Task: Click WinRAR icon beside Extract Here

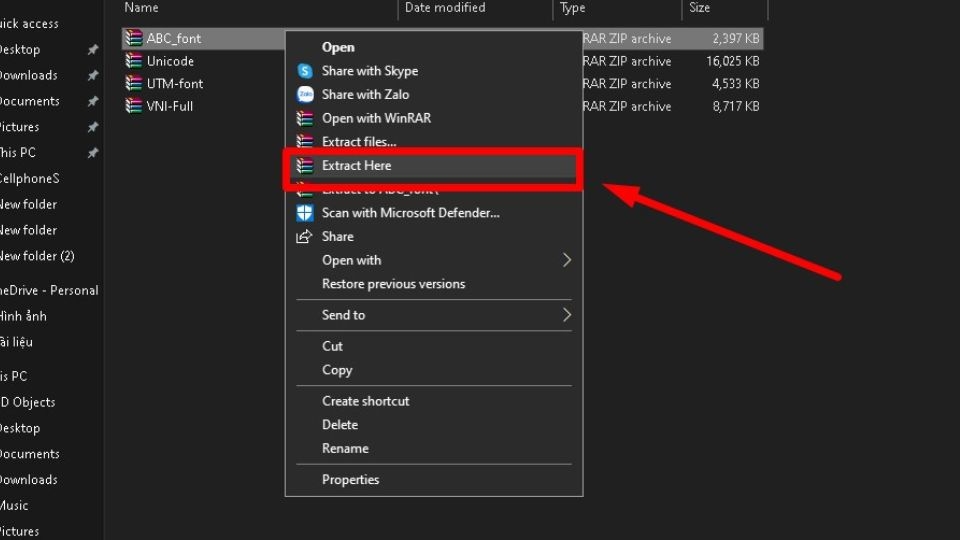Action: (305, 165)
